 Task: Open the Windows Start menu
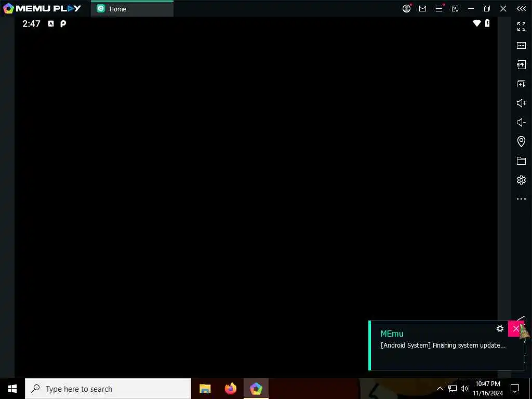[12, 389]
